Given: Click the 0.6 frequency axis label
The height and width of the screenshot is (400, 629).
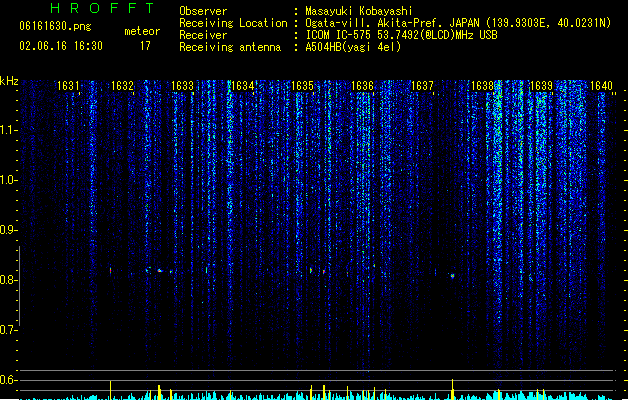Looking at the screenshot, I should pyautogui.click(x=8, y=380).
